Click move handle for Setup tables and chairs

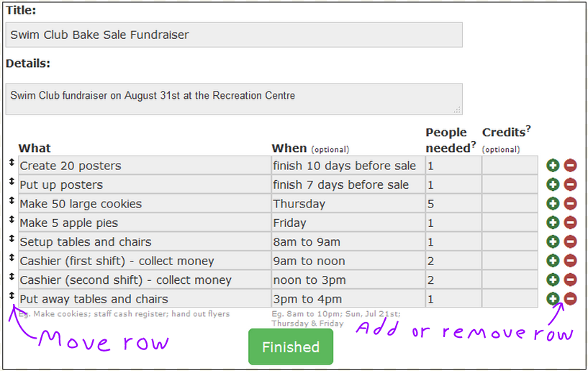12,239
